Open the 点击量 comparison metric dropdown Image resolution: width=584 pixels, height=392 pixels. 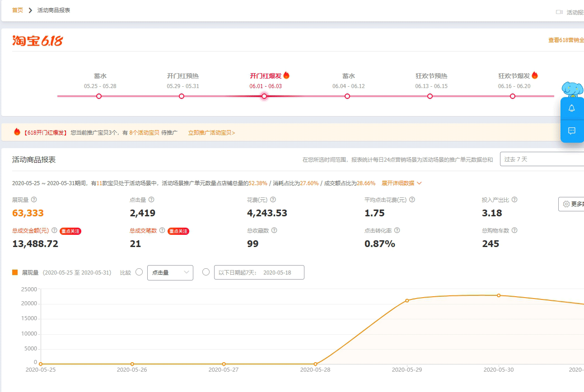click(170, 272)
